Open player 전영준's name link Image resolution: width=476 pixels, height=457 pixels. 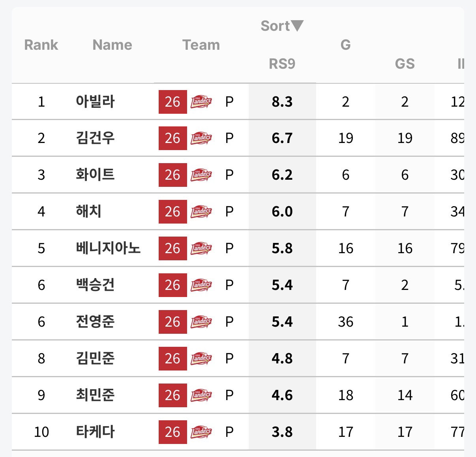[x=95, y=322]
